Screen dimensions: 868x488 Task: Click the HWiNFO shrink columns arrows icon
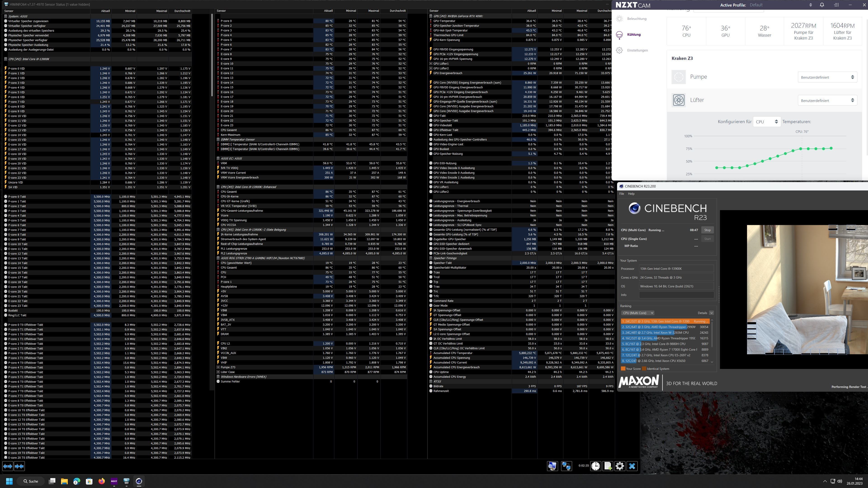click(x=19, y=466)
